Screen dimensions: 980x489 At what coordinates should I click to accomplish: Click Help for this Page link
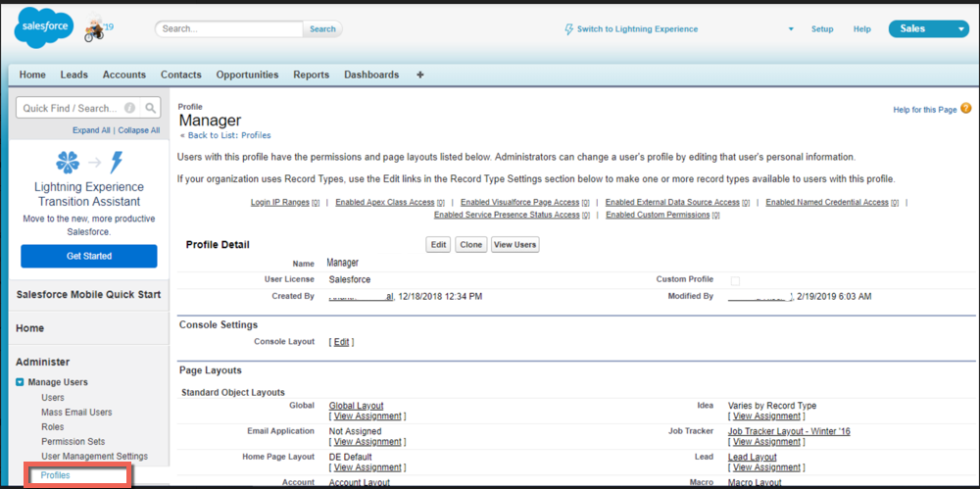point(925,110)
